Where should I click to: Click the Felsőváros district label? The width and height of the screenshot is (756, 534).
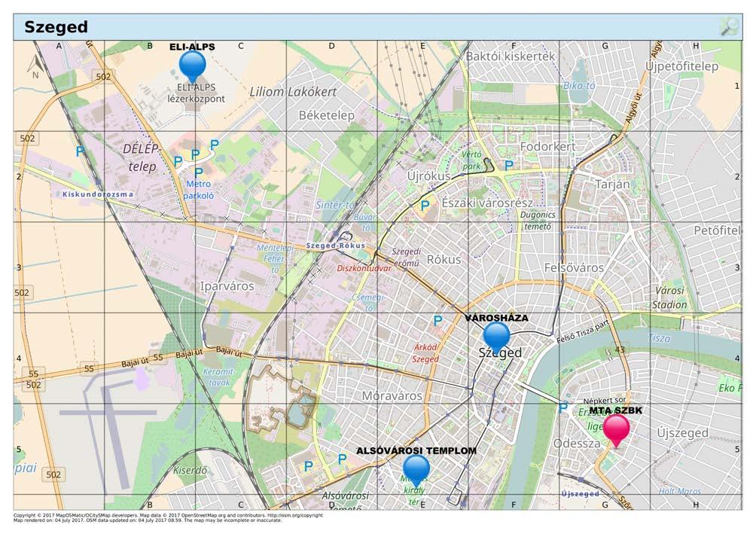tap(574, 267)
